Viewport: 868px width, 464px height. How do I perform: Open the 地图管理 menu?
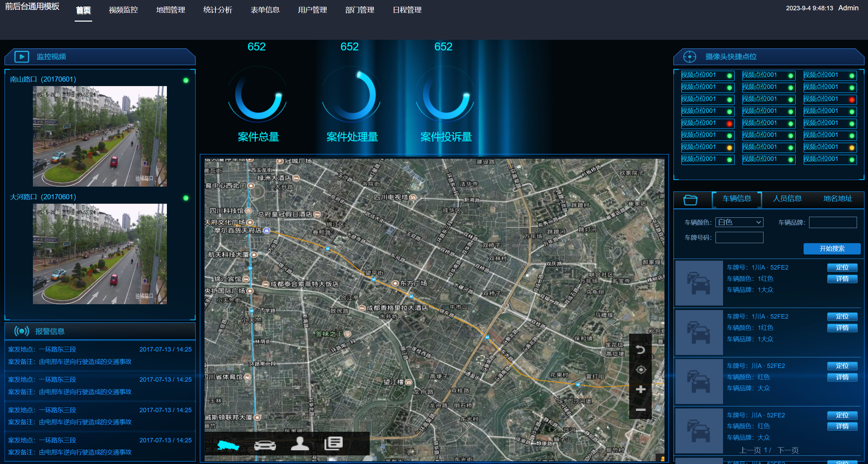(171, 10)
